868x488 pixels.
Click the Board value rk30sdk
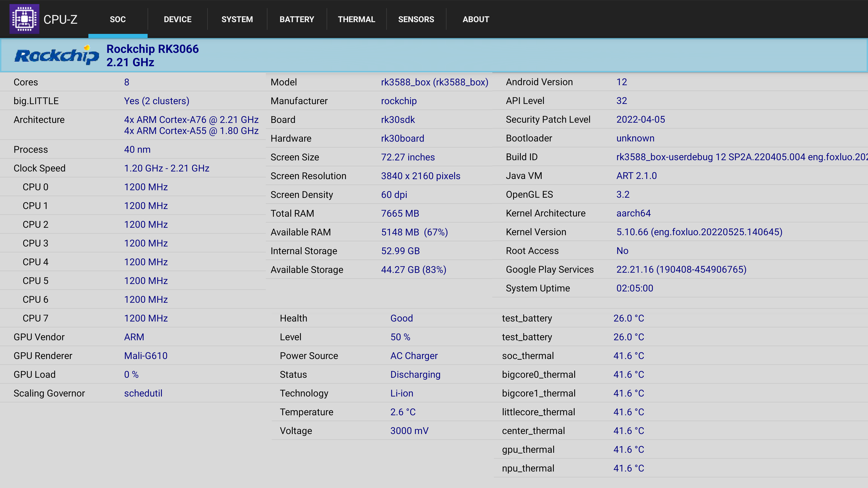pyautogui.click(x=398, y=120)
